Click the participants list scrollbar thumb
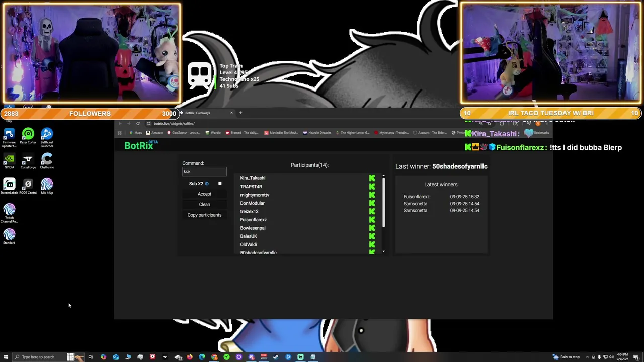 pyautogui.click(x=383, y=202)
